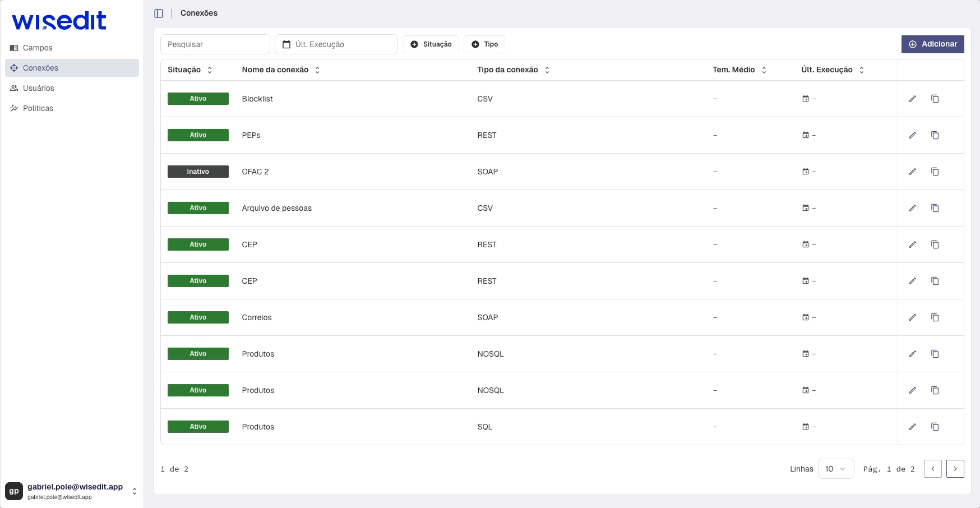Open the Politicas sidebar item

click(x=38, y=109)
